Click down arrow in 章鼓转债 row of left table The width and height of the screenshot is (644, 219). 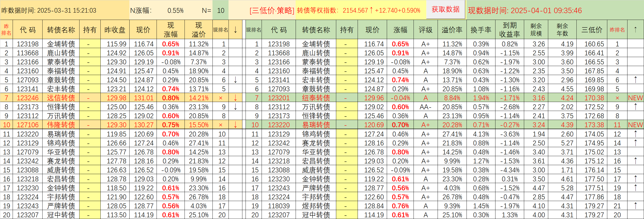(235, 80)
